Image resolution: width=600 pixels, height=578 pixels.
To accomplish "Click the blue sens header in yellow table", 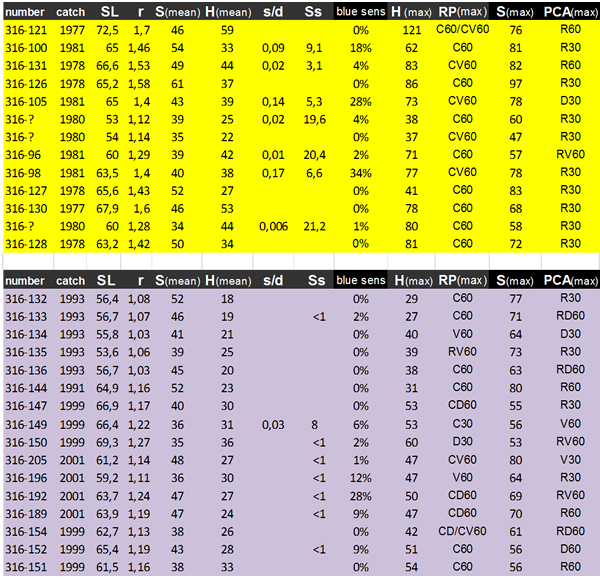I will pos(359,12).
